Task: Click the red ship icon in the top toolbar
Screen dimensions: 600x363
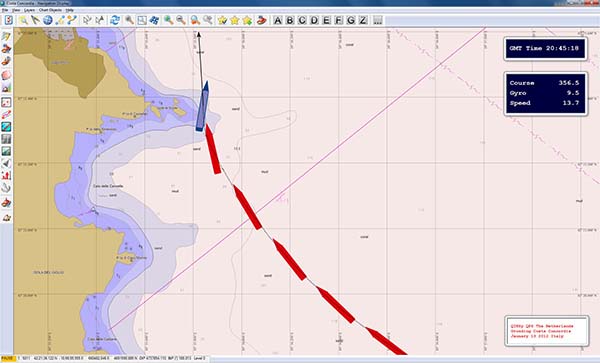Action: pos(261,20)
